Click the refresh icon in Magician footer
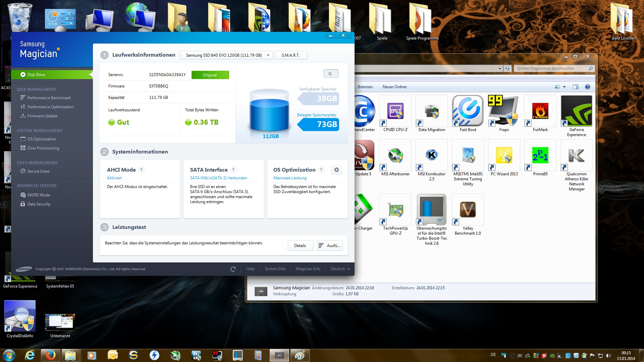The image size is (644, 362). click(x=233, y=269)
